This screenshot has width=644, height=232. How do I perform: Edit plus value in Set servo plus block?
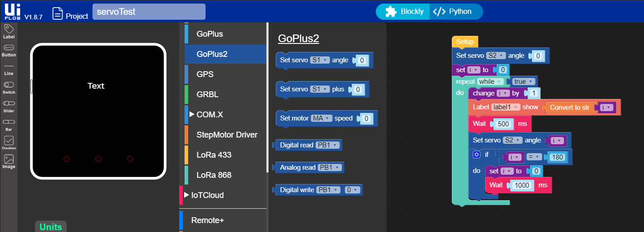click(x=357, y=89)
